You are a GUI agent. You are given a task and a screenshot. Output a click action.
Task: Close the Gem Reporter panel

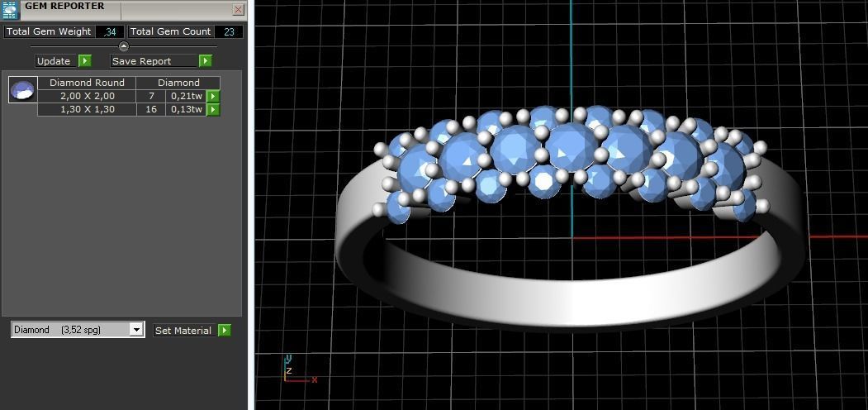pos(238,9)
